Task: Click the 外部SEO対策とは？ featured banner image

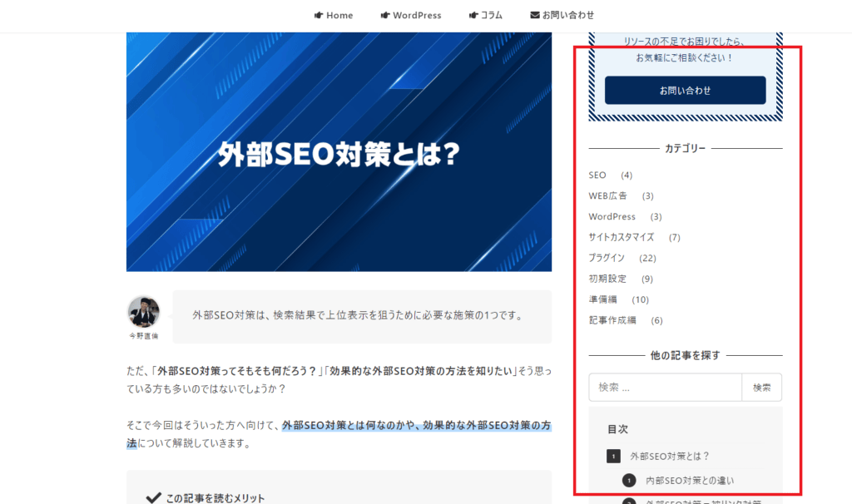Action: (x=339, y=152)
